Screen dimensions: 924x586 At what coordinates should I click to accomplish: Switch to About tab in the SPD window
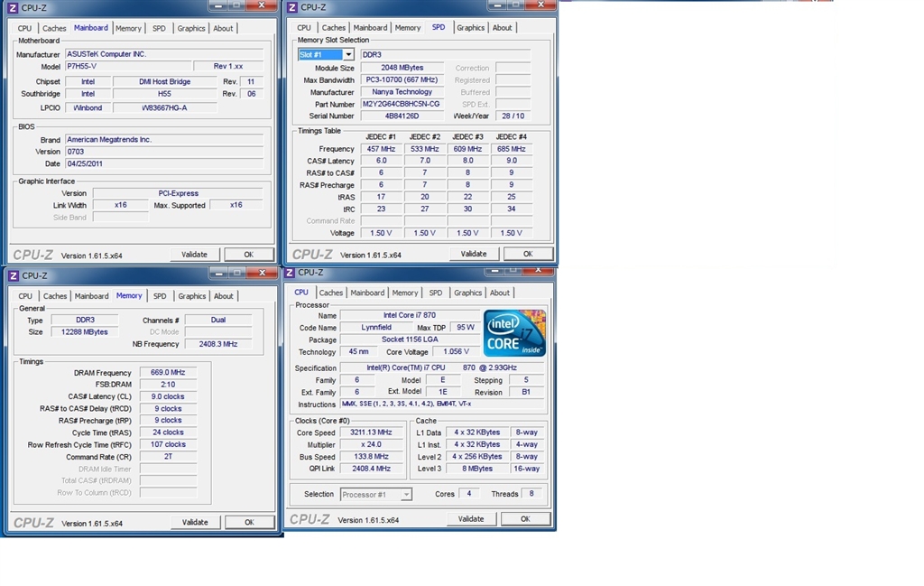(x=503, y=28)
